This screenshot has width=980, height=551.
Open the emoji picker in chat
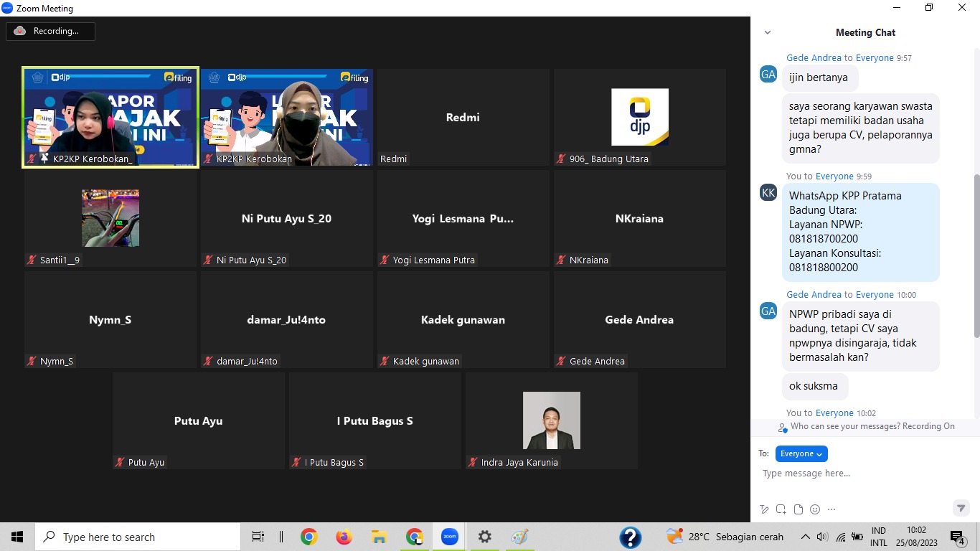(x=815, y=509)
